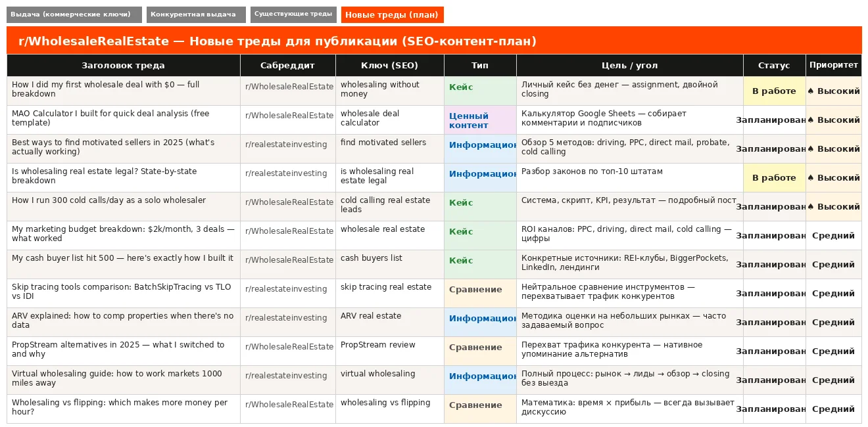Click the 'Цель / угол' column header
This screenshot has height=427, width=868.
[x=630, y=65]
